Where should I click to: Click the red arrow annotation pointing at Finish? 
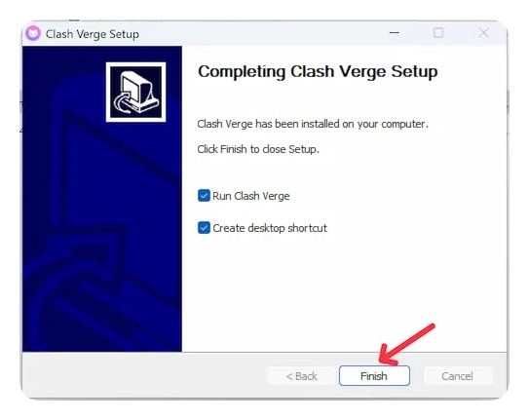pyautogui.click(x=406, y=345)
